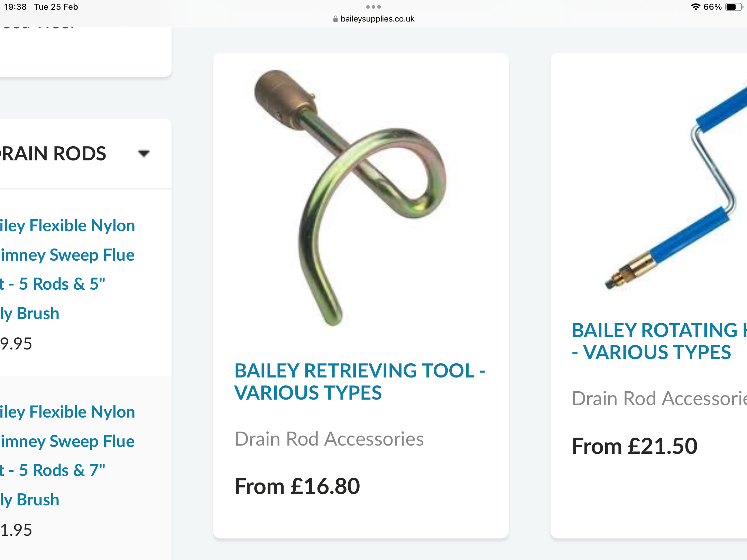Tap Drain Rod Accessories under Retrieving Tool
Viewport: 747px width, 560px height.
[x=329, y=439]
